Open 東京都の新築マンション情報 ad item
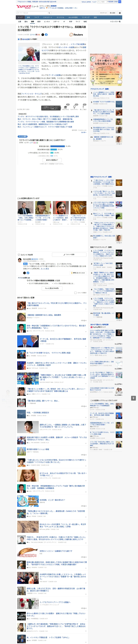The width and height of the screenshot is (138, 644). pos(38,449)
